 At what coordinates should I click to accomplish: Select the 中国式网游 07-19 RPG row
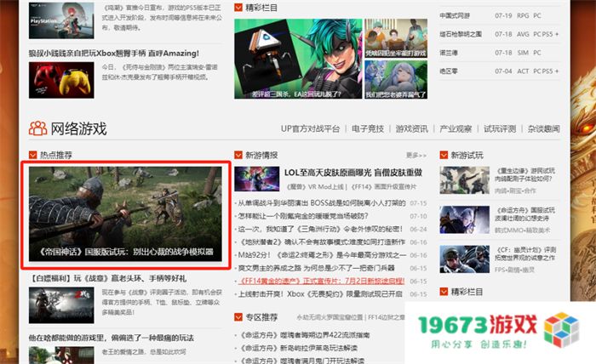(x=500, y=15)
